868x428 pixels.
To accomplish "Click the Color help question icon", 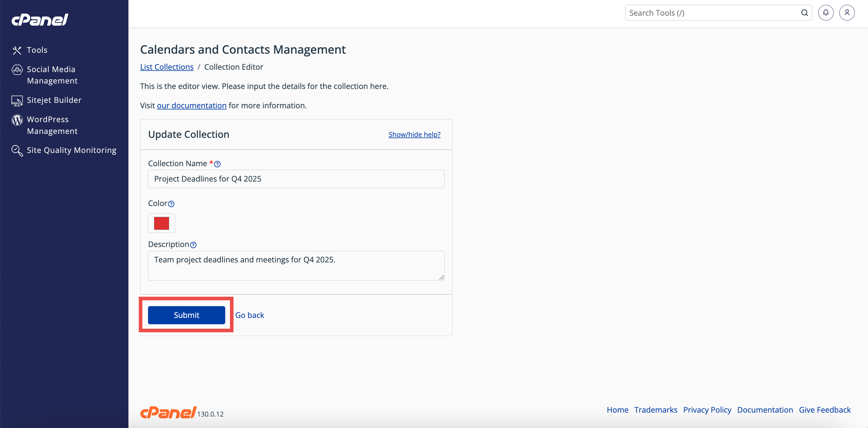I will click(171, 204).
